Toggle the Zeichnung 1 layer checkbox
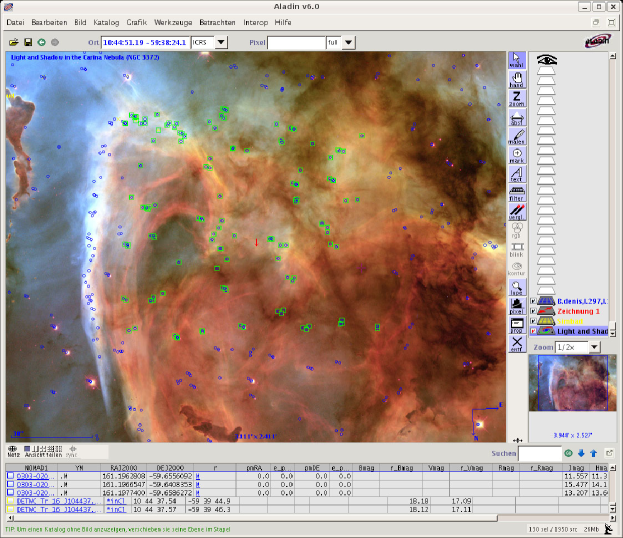 (x=533, y=311)
